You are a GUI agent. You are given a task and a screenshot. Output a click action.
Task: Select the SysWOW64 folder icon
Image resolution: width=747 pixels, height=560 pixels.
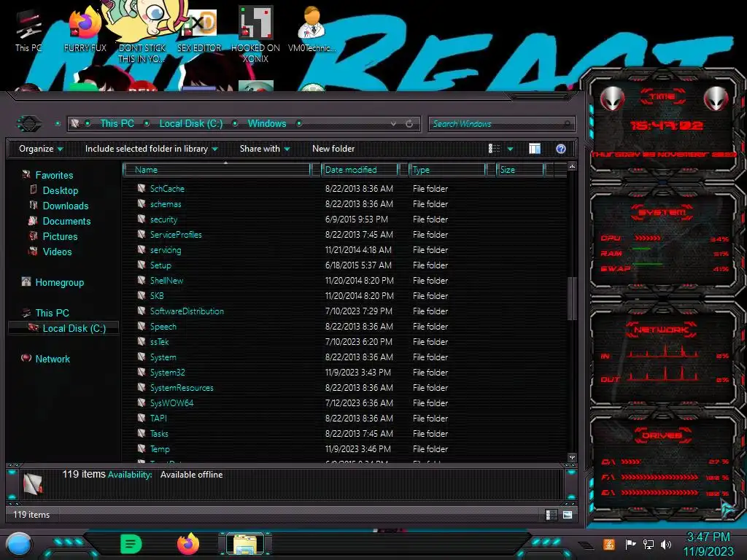pyautogui.click(x=142, y=402)
